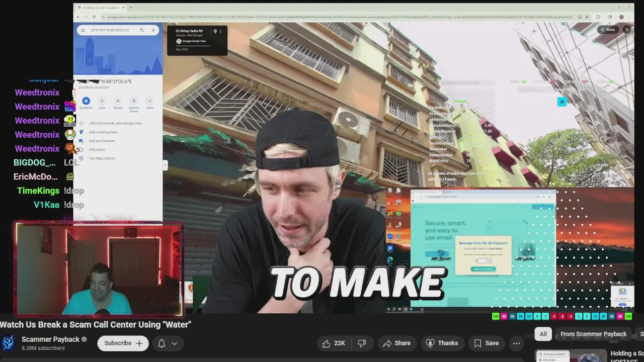The height and width of the screenshot is (362, 644).
Task: Click the Share icon in Maps side panel
Action: click(149, 101)
